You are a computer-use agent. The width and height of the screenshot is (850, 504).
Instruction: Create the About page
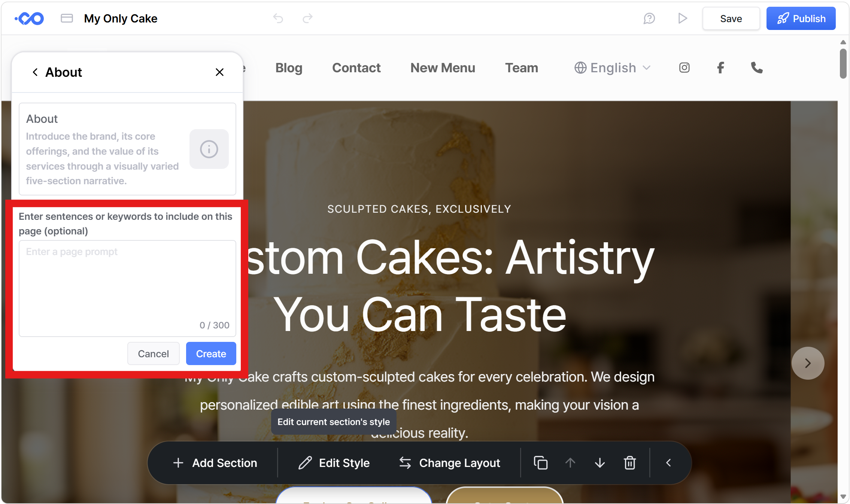point(211,353)
